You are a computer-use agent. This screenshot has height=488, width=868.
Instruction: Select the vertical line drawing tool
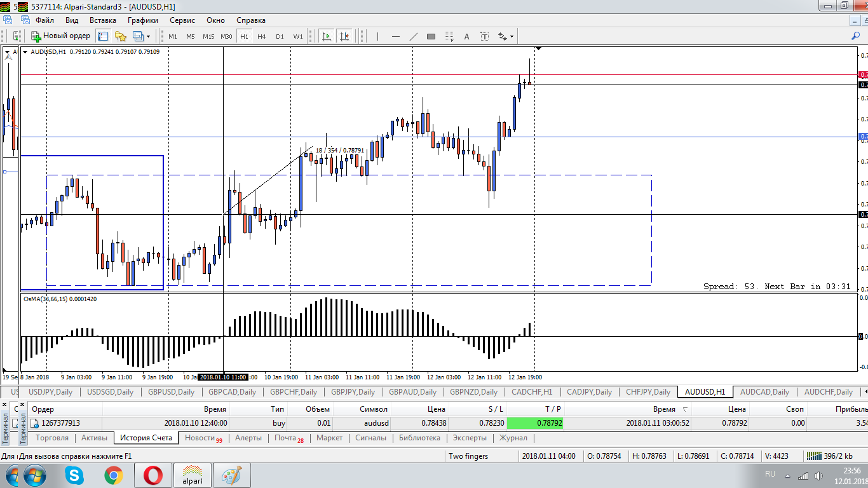[x=377, y=36]
